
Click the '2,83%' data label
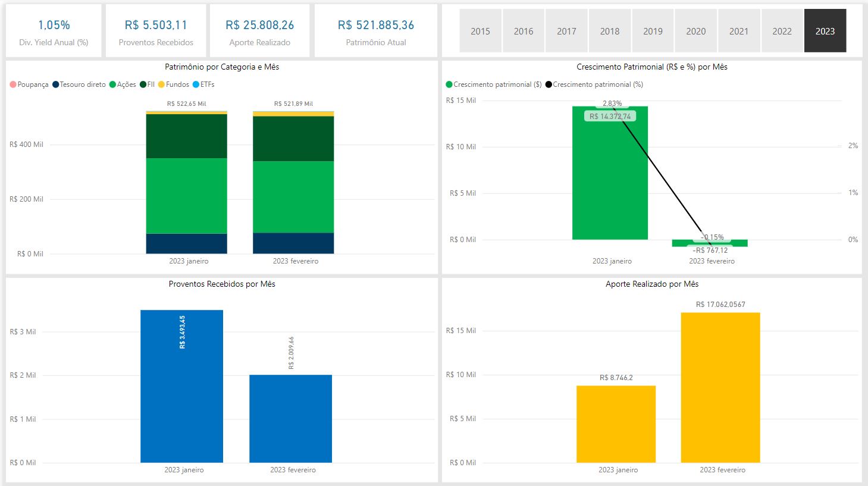click(x=612, y=104)
